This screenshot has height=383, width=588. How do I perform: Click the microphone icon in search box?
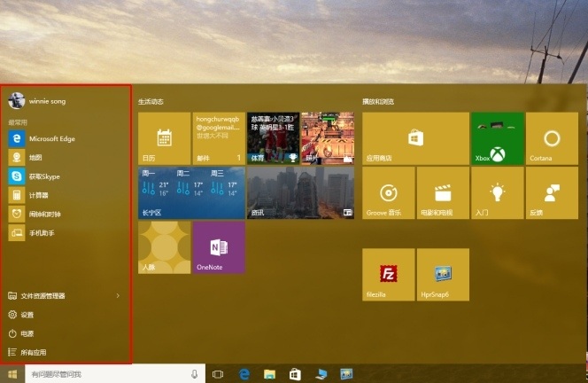tap(194, 374)
